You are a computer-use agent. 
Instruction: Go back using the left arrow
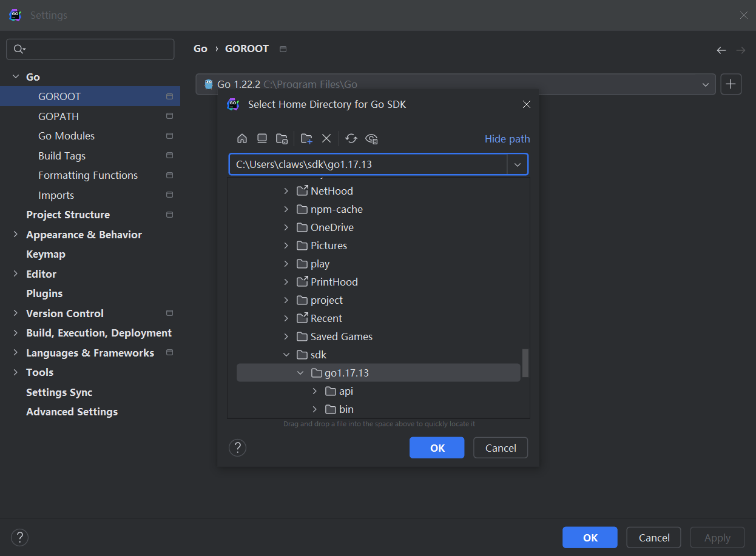pyautogui.click(x=721, y=50)
